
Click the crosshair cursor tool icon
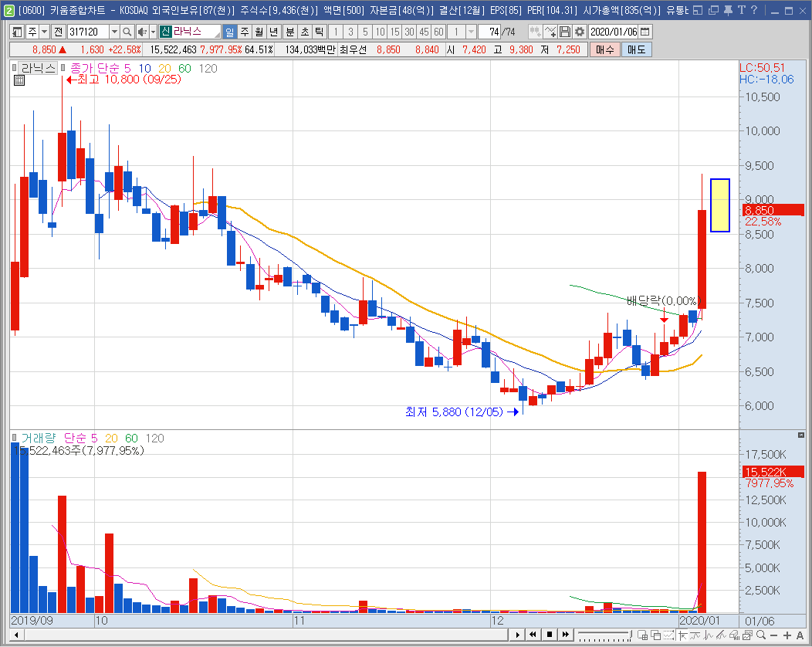coord(682,635)
